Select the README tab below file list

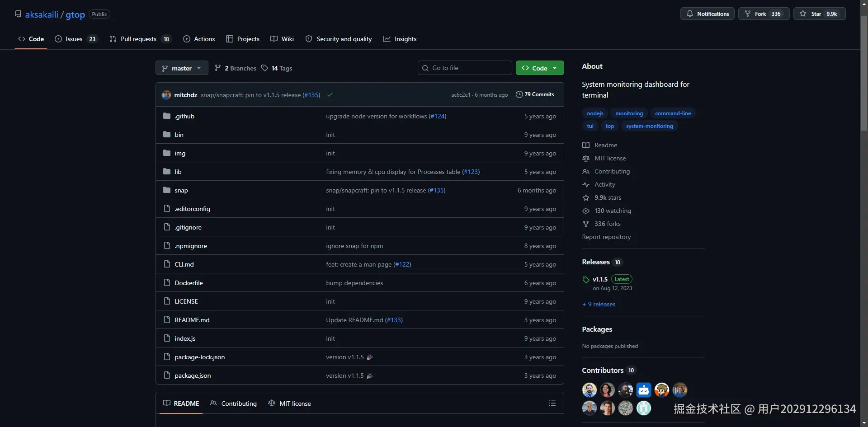[x=181, y=404]
